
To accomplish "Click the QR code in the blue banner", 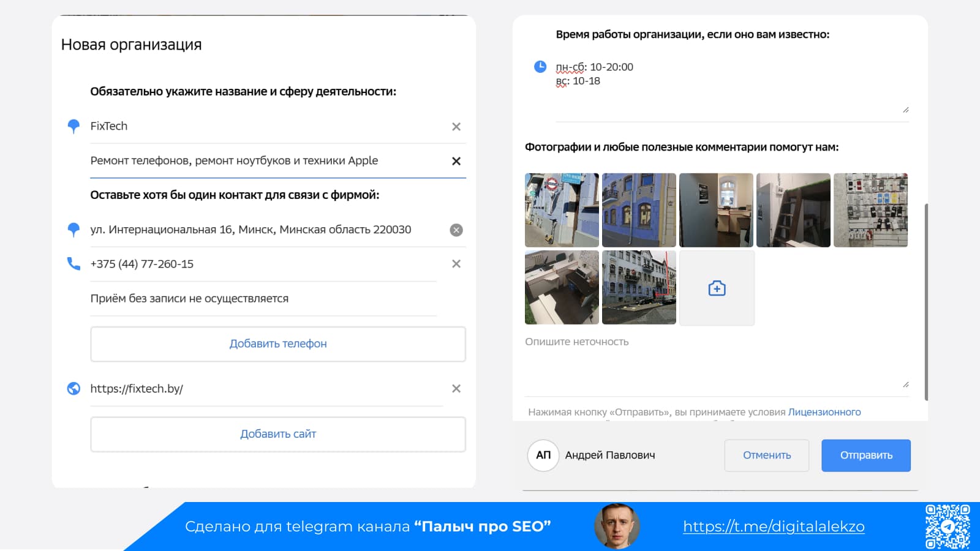I will (x=947, y=526).
